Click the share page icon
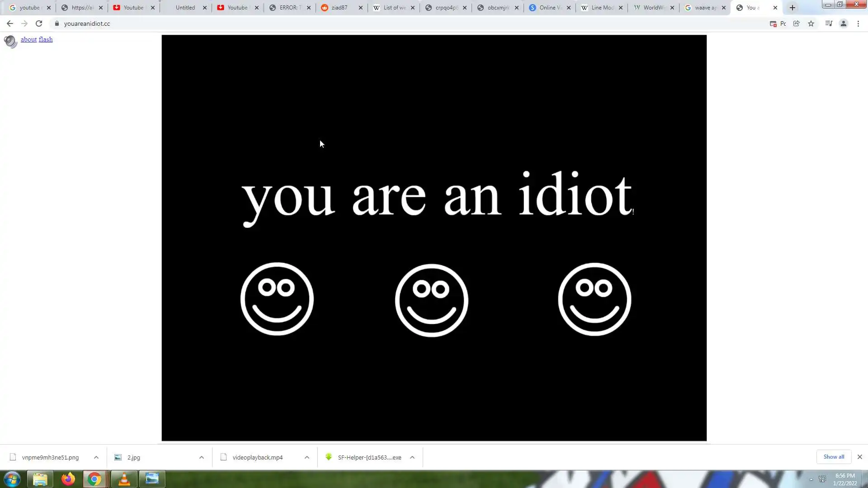Screen dimensions: 868x488 click(797, 23)
